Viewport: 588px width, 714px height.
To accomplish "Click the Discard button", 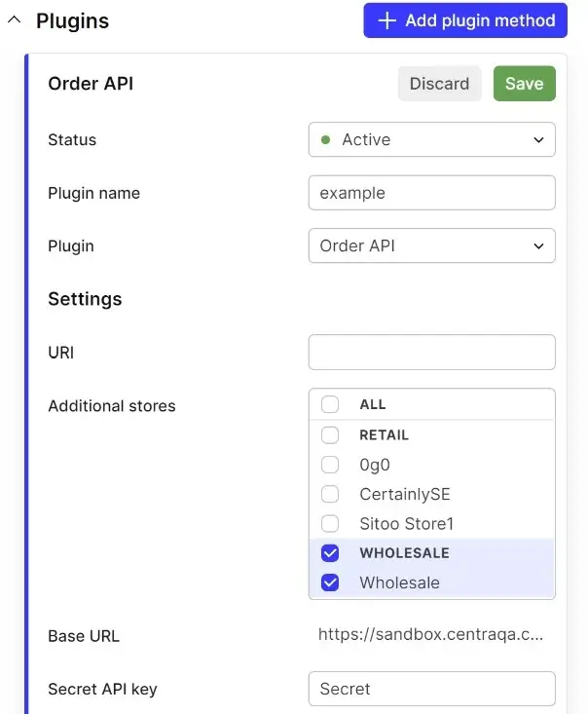I will (x=439, y=84).
